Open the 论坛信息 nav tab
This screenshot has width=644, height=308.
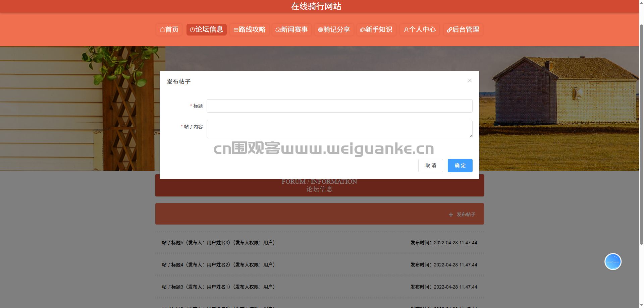pyautogui.click(x=207, y=29)
